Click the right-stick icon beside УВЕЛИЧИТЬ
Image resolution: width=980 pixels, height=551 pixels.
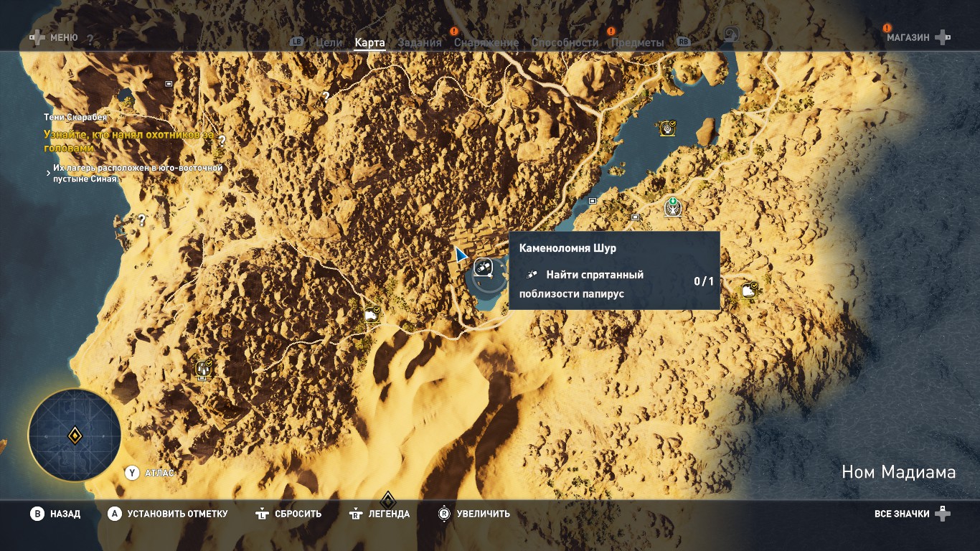click(444, 514)
